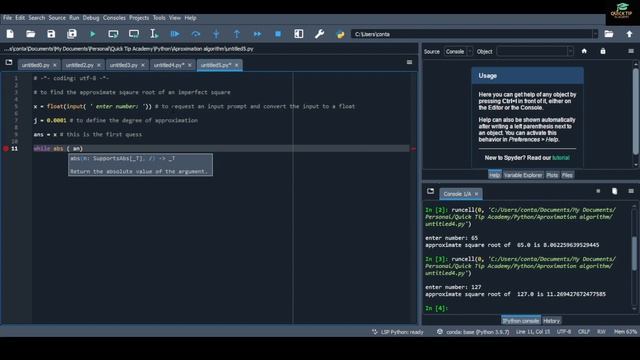Click the LSP Python ready status

click(398, 332)
